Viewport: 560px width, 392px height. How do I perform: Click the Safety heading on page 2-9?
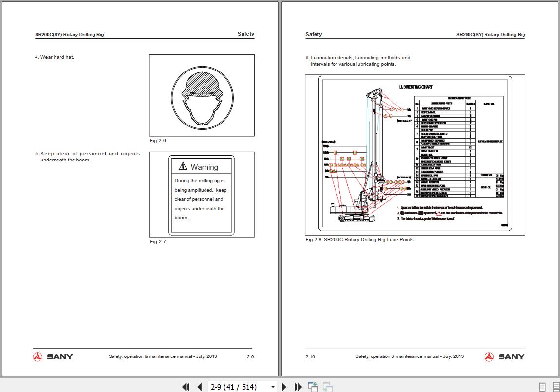[x=245, y=34]
